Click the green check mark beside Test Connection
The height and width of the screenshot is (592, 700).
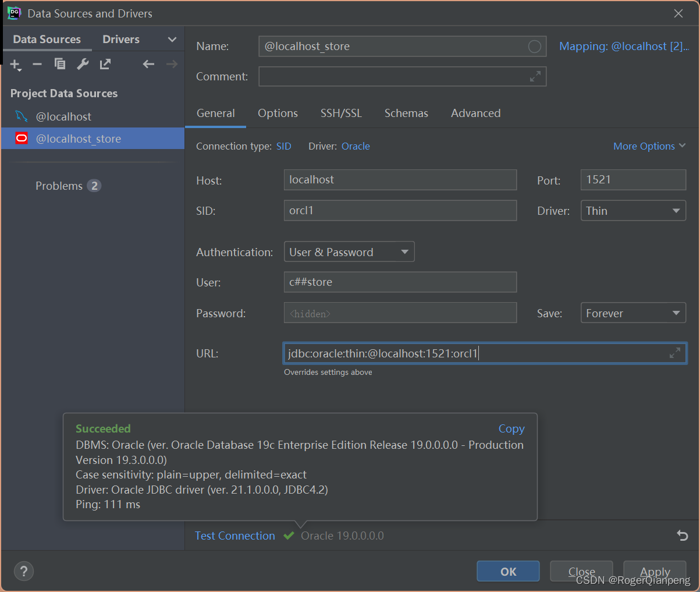pos(289,536)
